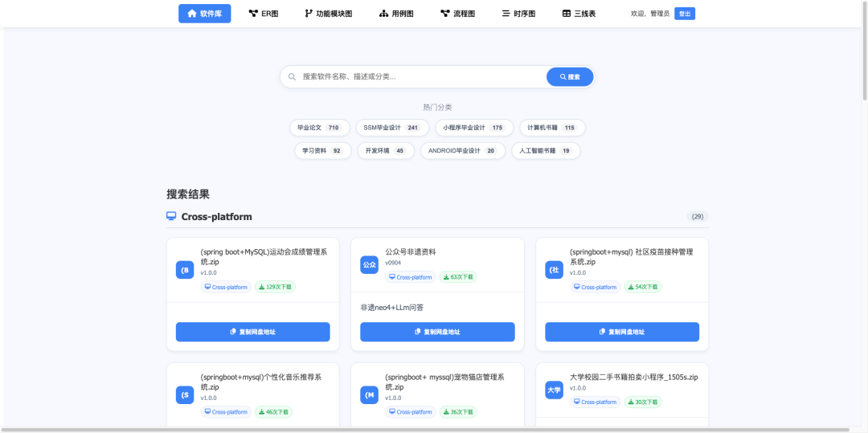Open the 软件库 home tab
Image resolution: width=868 pixels, height=433 pixels.
click(204, 14)
